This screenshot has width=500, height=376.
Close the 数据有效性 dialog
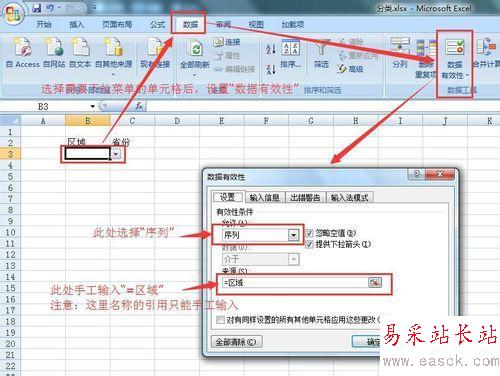coord(440,174)
